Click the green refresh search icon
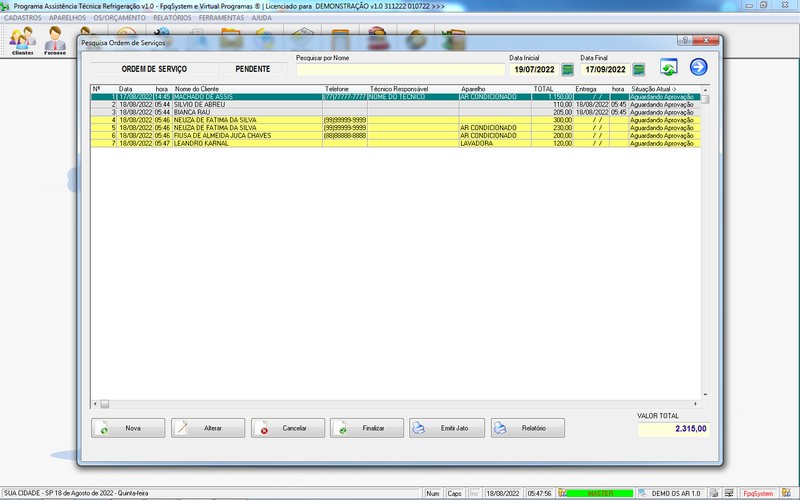This screenshot has height=500, width=800. [668, 68]
